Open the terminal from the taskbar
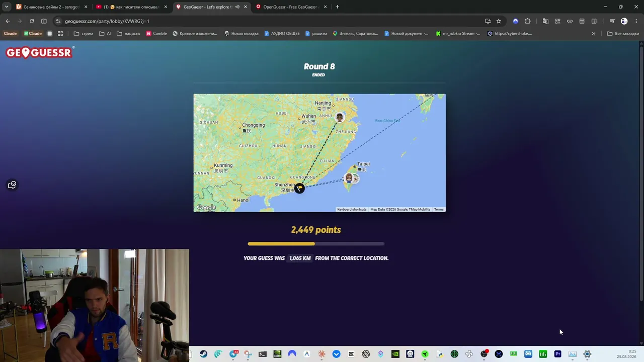The height and width of the screenshot is (362, 644). coord(263,354)
